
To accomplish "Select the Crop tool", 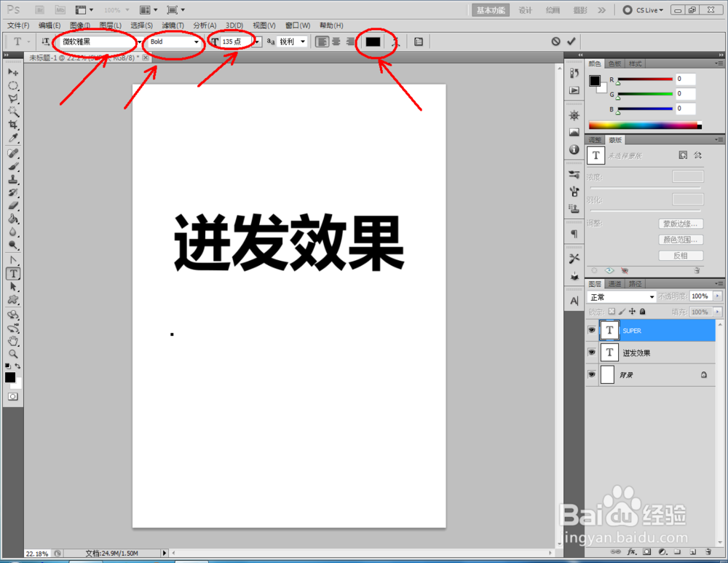I will (x=13, y=125).
